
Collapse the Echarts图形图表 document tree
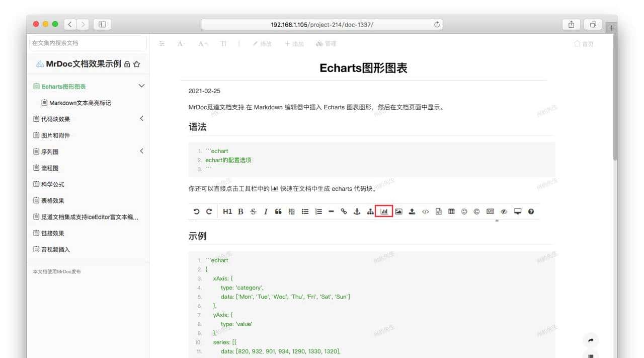[141, 86]
